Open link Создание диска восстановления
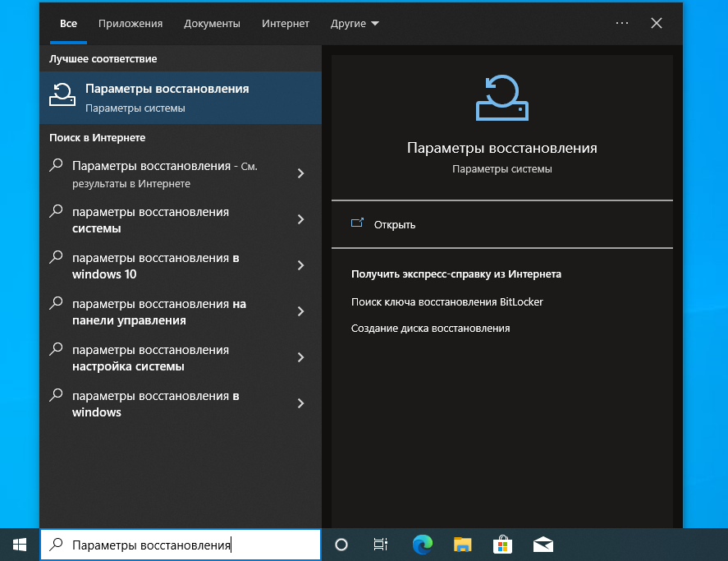 (x=430, y=329)
